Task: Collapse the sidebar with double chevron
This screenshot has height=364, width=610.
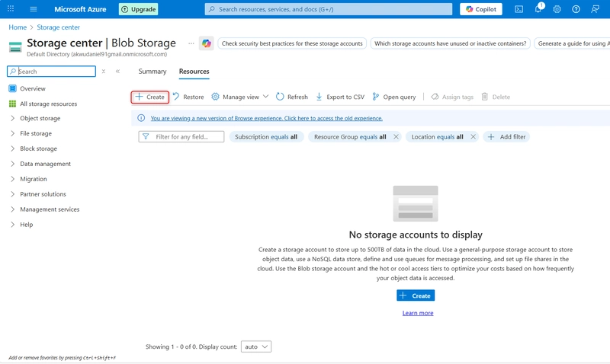Action: pyautogui.click(x=117, y=72)
